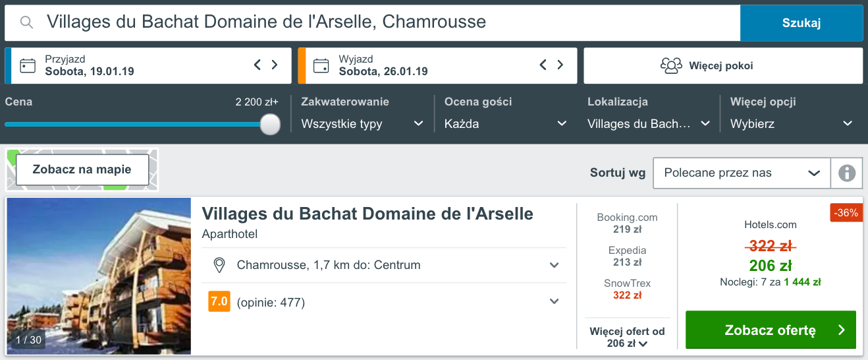
Task: Go to previous check-in day arrow
Action: coord(258,65)
